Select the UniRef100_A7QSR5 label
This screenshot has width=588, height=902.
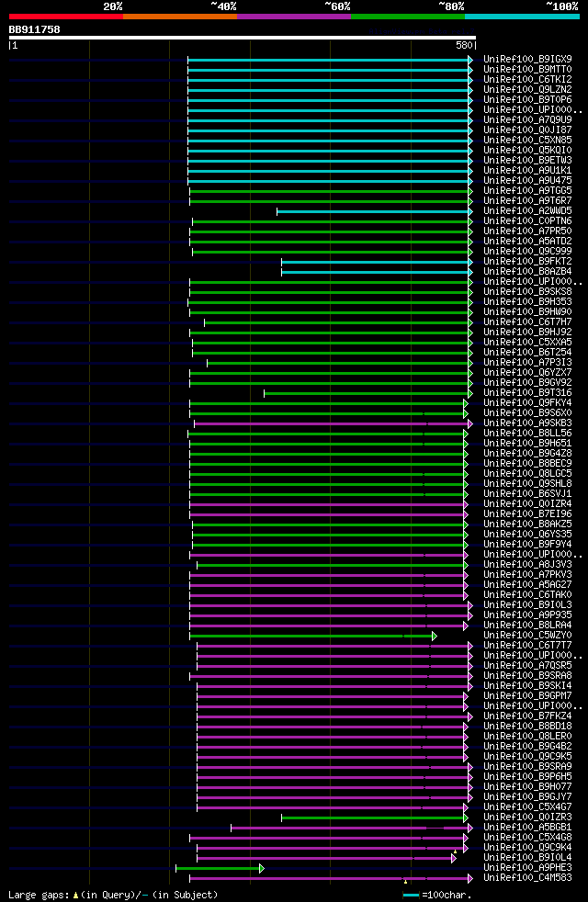point(527,666)
